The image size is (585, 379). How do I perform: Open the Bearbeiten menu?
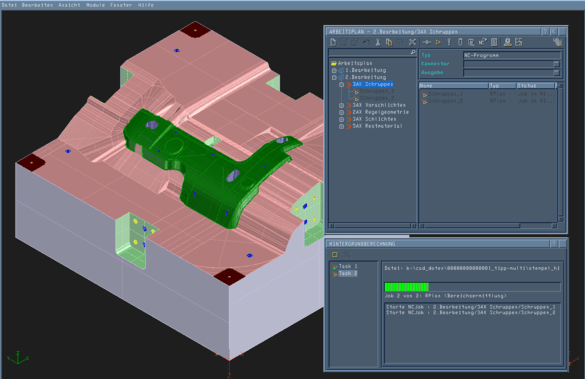point(37,5)
